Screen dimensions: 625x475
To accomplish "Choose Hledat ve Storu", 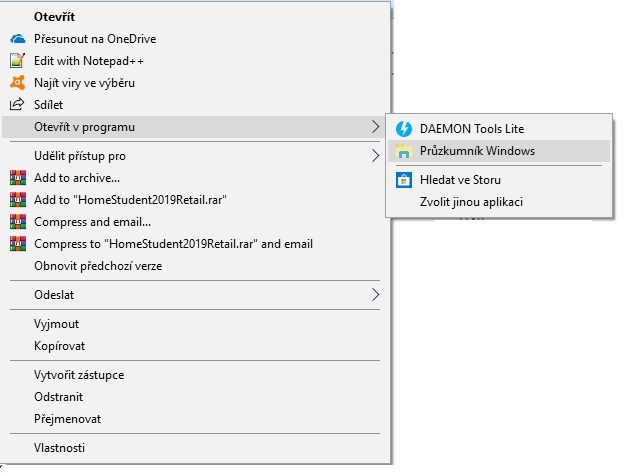I will tap(499, 180).
